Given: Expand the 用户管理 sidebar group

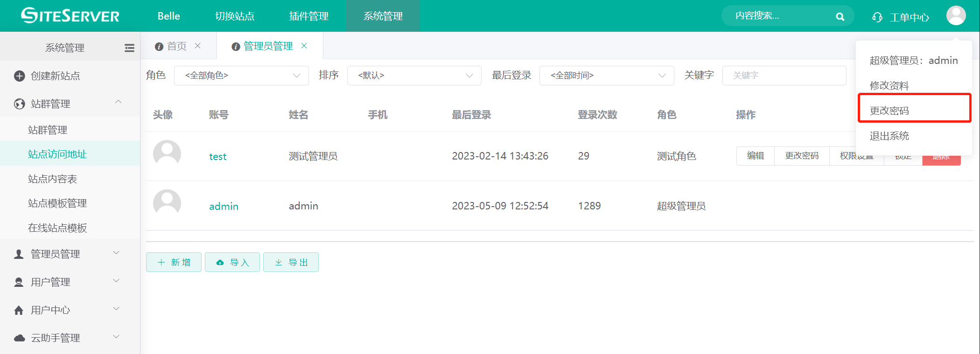Looking at the screenshot, I should pos(117,281).
